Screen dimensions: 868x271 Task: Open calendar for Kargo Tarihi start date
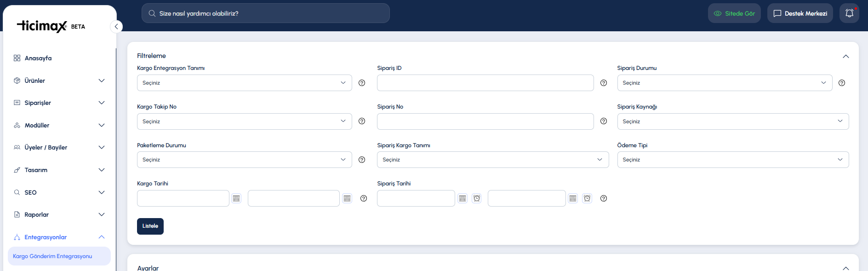pyautogui.click(x=236, y=198)
